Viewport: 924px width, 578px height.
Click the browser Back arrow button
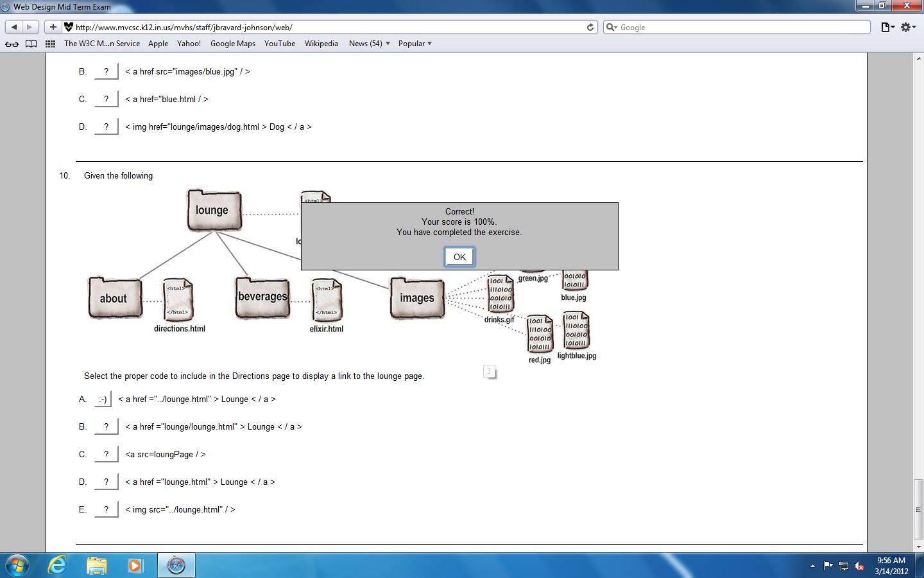14,27
